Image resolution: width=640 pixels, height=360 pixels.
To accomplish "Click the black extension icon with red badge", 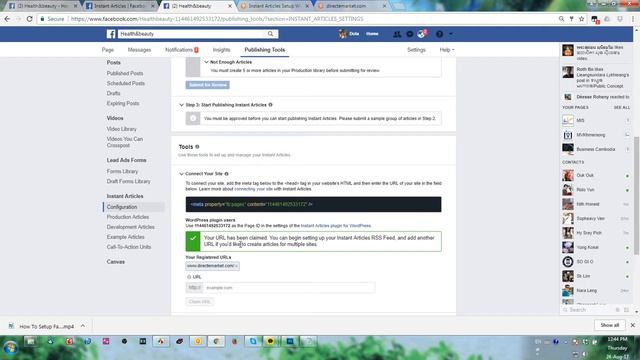I will click(x=595, y=19).
